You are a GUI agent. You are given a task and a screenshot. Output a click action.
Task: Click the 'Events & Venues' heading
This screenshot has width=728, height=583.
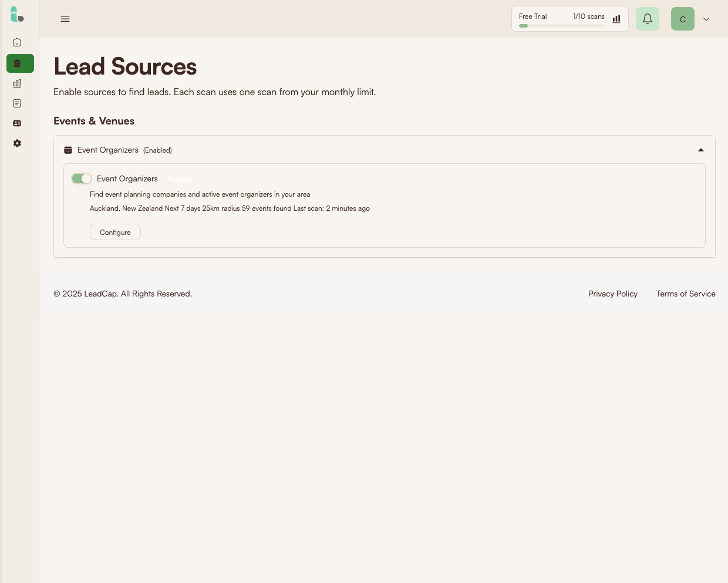pos(94,121)
